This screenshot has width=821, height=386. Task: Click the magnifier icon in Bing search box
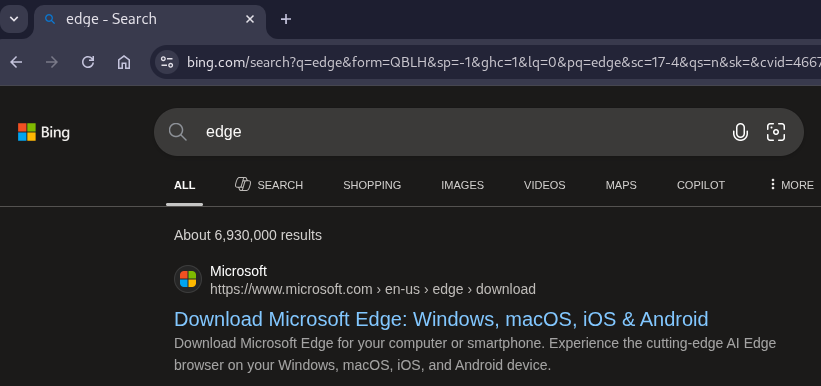178,132
